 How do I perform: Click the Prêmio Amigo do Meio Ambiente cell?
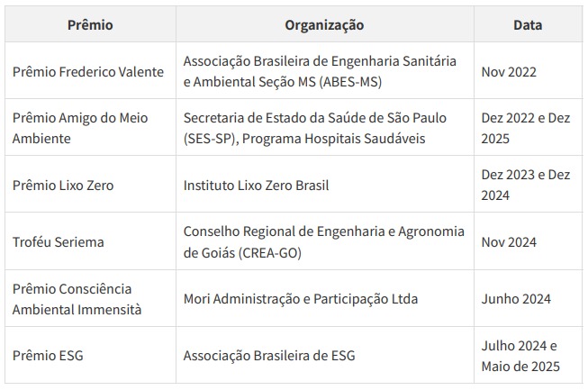click(x=81, y=128)
